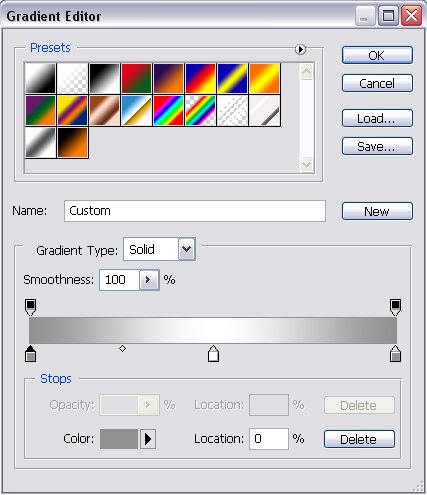
Task: Open the Smoothness slider popup arrow
Action: point(149,280)
